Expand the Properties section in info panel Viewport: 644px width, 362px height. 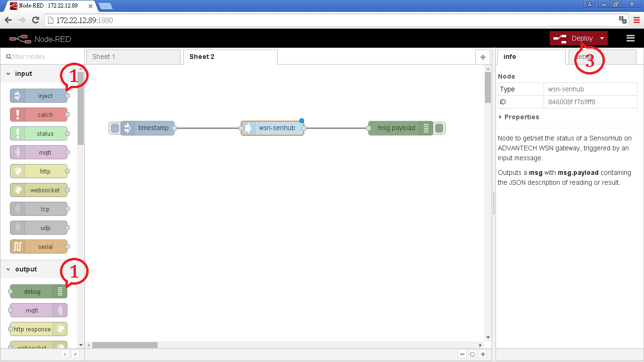click(519, 117)
